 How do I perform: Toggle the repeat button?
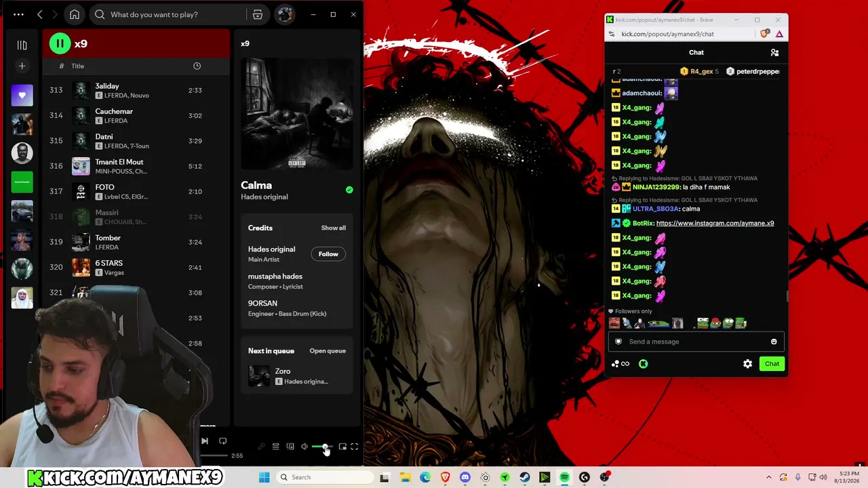tap(222, 441)
